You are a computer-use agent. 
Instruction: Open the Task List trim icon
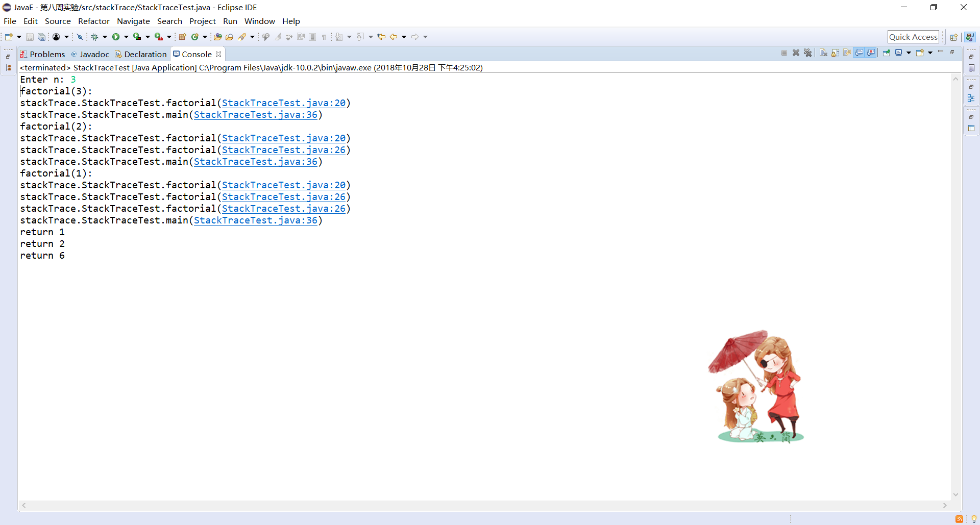point(971,68)
